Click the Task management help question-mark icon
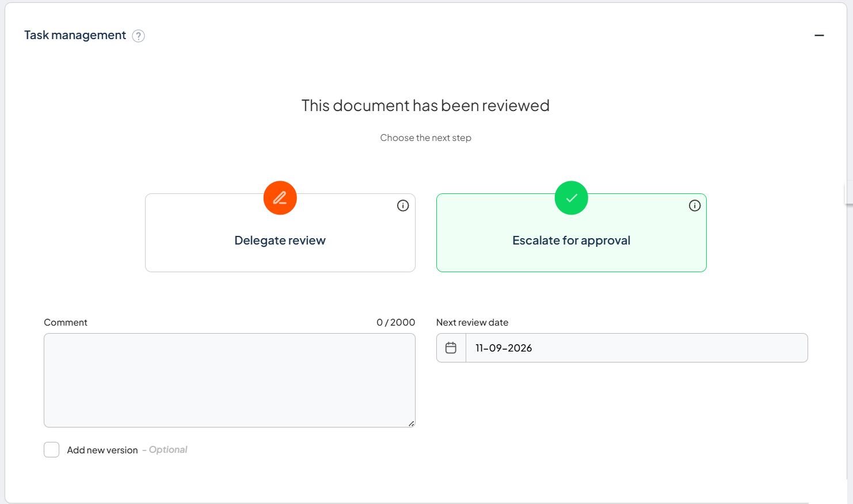Screen dimensions: 853x504 [138, 36]
